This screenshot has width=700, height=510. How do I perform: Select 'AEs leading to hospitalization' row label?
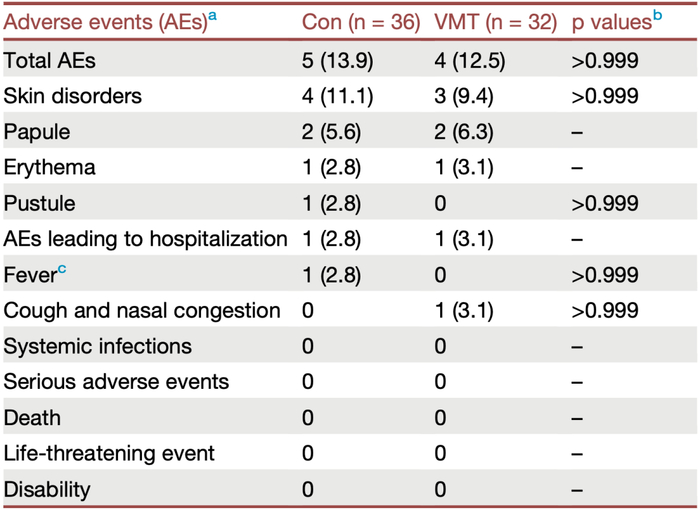(145, 239)
